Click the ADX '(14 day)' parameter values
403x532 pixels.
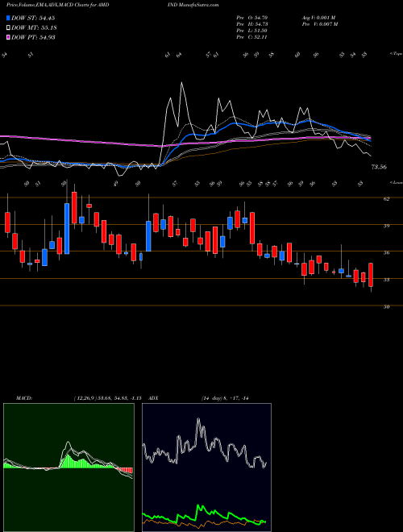(225, 398)
